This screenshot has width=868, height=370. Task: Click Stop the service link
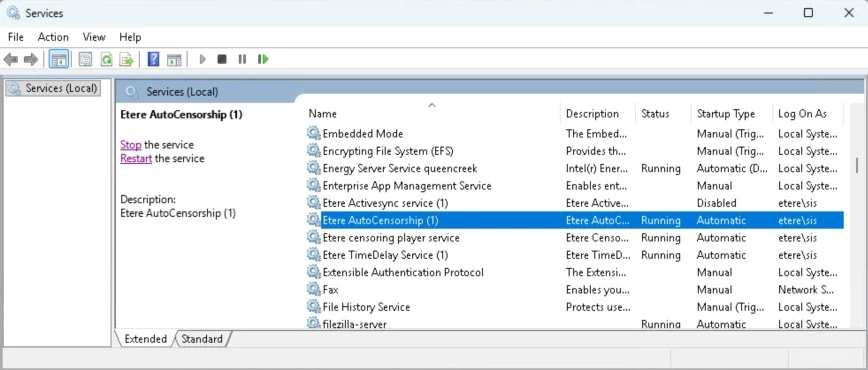[131, 145]
